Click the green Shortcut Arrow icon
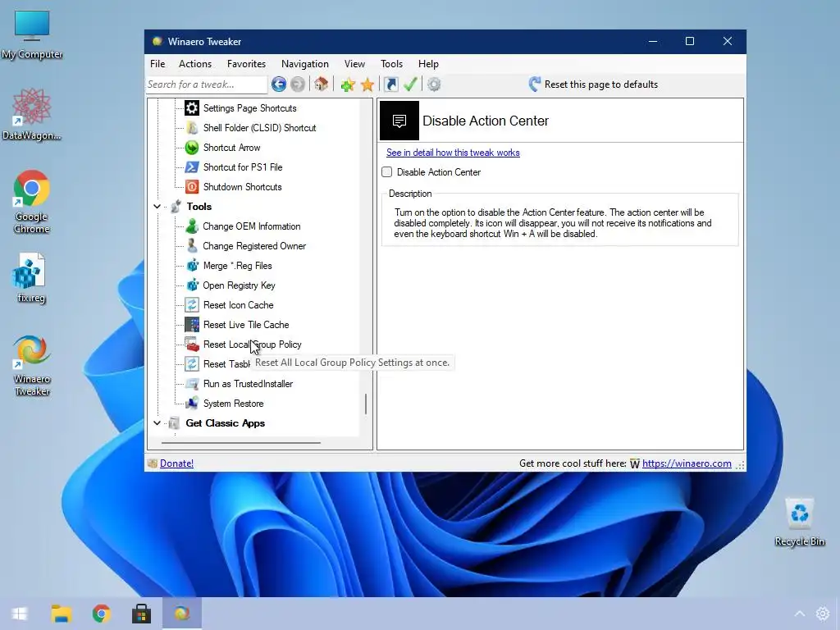The image size is (840, 630). (x=192, y=148)
